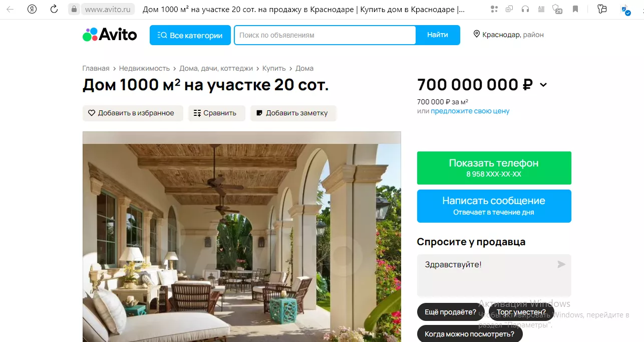This screenshot has height=342, width=644.
Task: Go back with the browser back arrow
Action: click(10, 9)
